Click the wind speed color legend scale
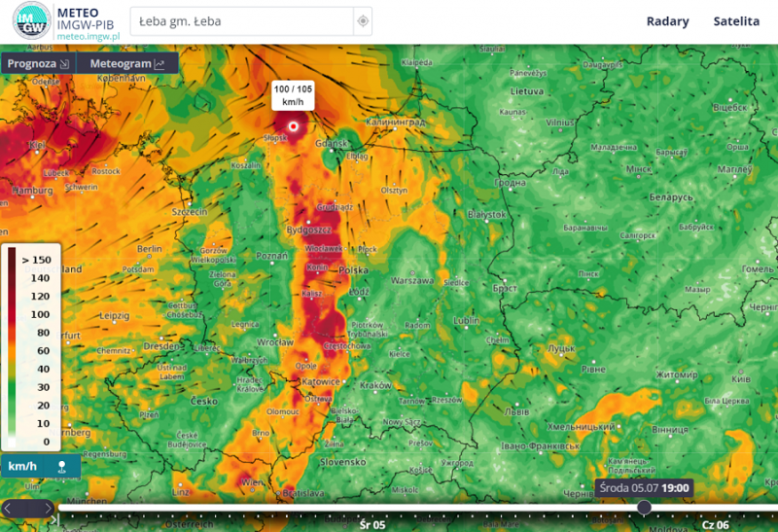This screenshot has height=532, width=778. [31, 350]
